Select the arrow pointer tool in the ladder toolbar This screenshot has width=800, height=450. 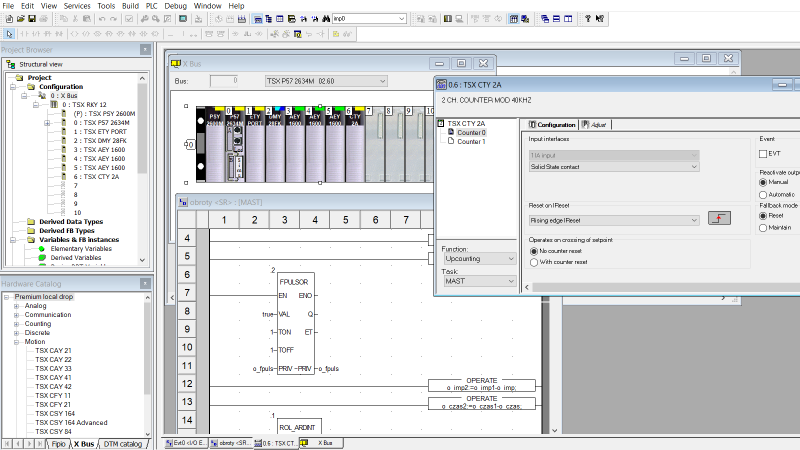click(9, 34)
